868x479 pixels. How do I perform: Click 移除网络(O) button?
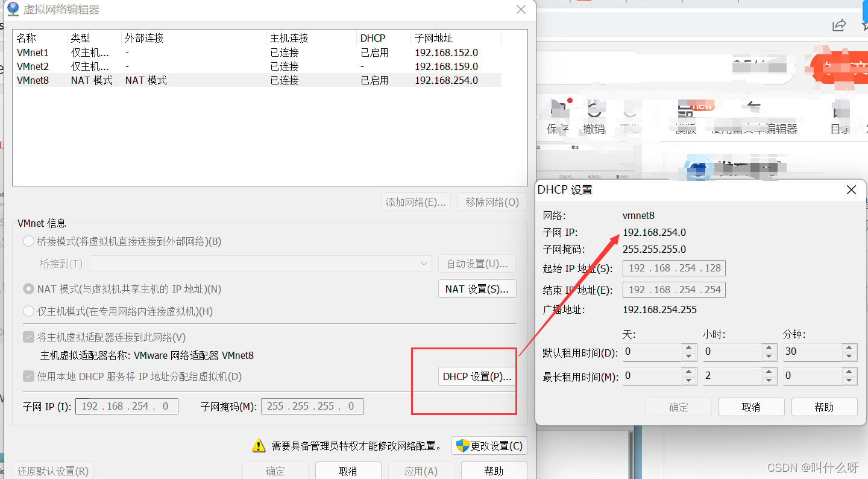click(492, 202)
